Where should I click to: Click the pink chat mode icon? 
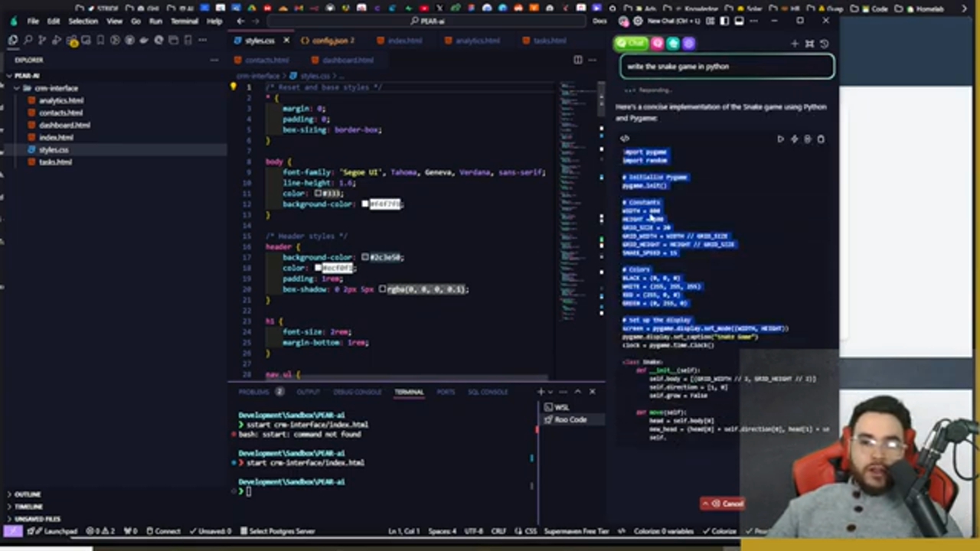click(658, 44)
